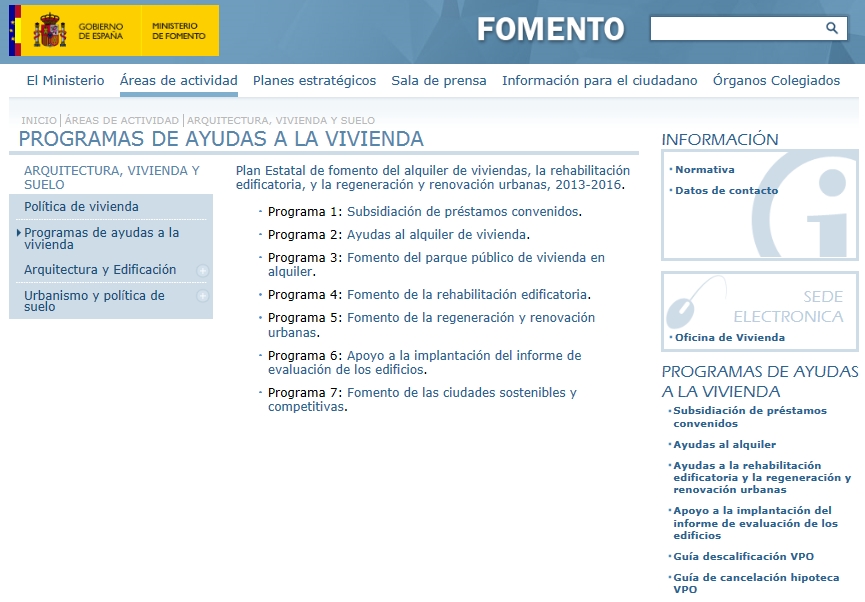The image size is (865, 602).
Task: Open Apoyo a la implantación del informe link
Action: 425,363
